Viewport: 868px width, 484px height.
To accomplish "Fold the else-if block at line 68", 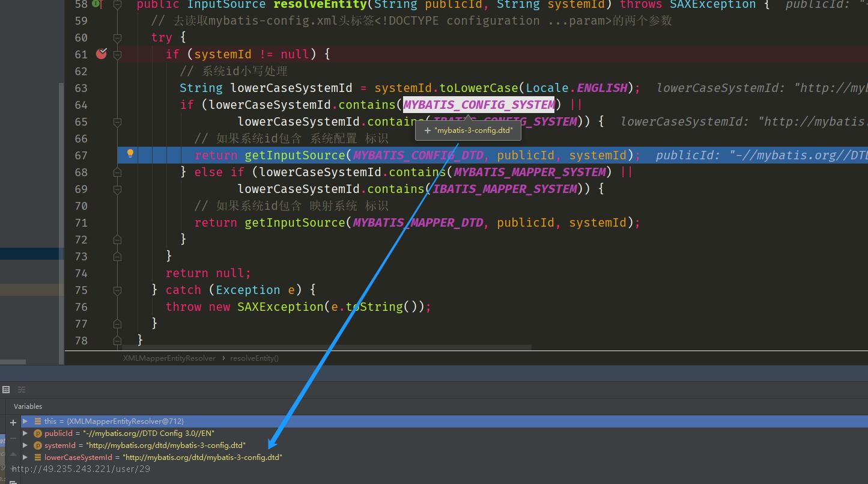I will pyautogui.click(x=117, y=172).
